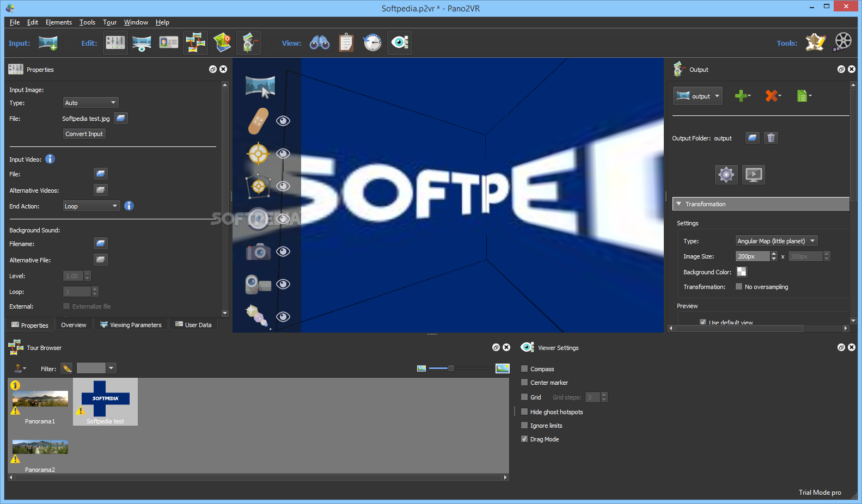
Task: Open the clipboard list view icon
Action: (346, 42)
